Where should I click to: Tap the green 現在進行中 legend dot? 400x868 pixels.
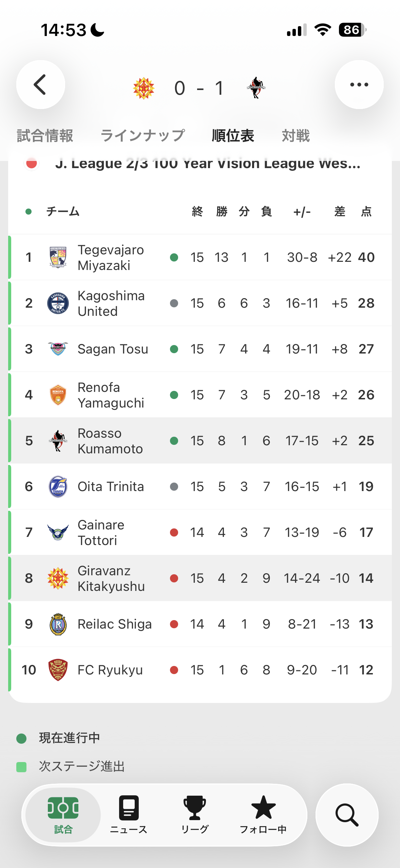[21, 738]
